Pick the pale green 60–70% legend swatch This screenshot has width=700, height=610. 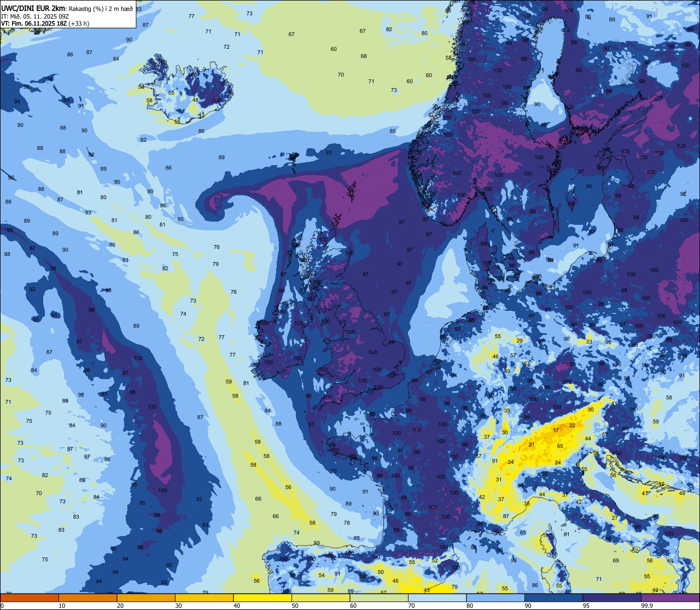pyautogui.click(x=379, y=597)
